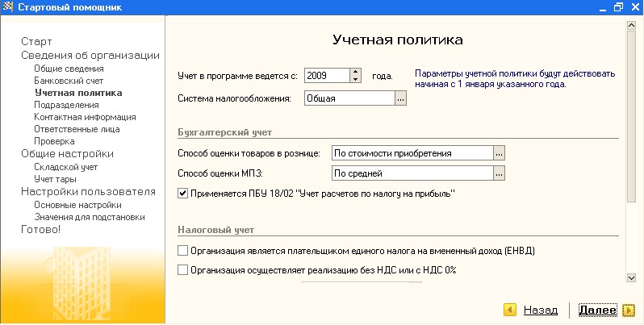Open selection for Способ оценки товаров в рознице
Screen dimensions: 644x325
[499, 153]
